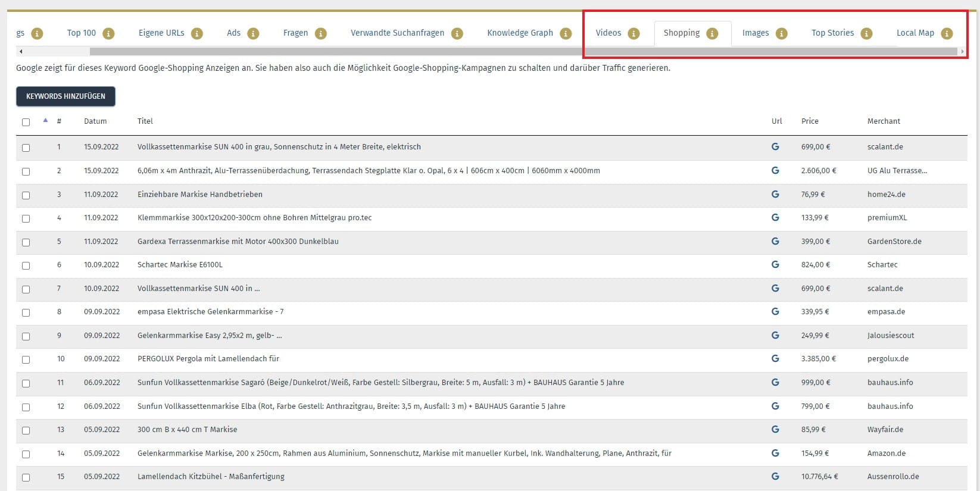Check the box for row 1 Vollkassettenmarkise
Screen dimensions: 980x491
click(x=26, y=148)
